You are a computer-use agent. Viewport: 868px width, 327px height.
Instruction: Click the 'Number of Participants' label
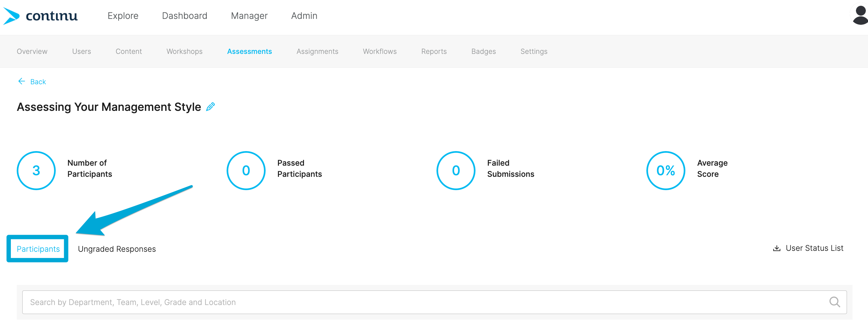(x=90, y=168)
